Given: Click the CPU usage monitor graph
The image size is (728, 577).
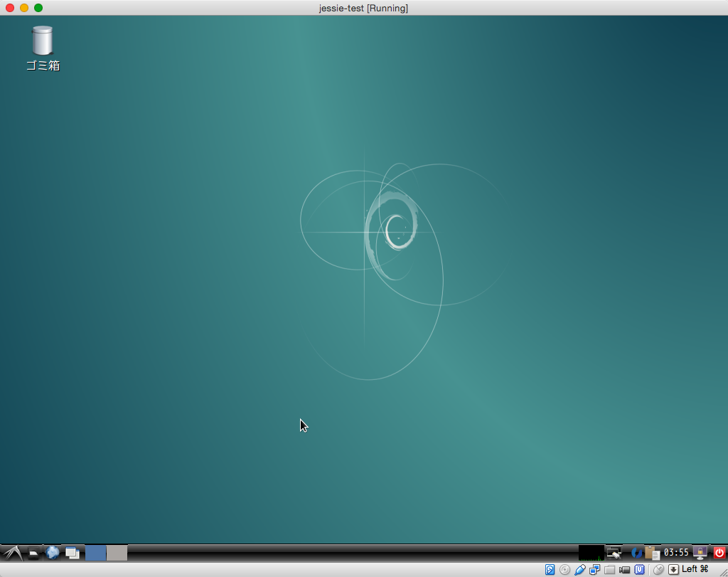Looking at the screenshot, I should 591,553.
